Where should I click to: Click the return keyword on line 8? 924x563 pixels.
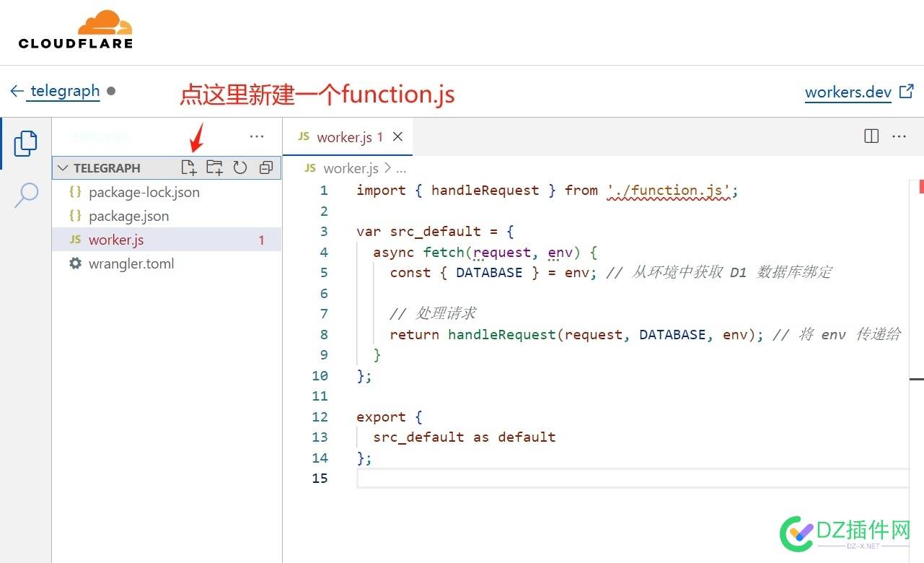tap(415, 335)
